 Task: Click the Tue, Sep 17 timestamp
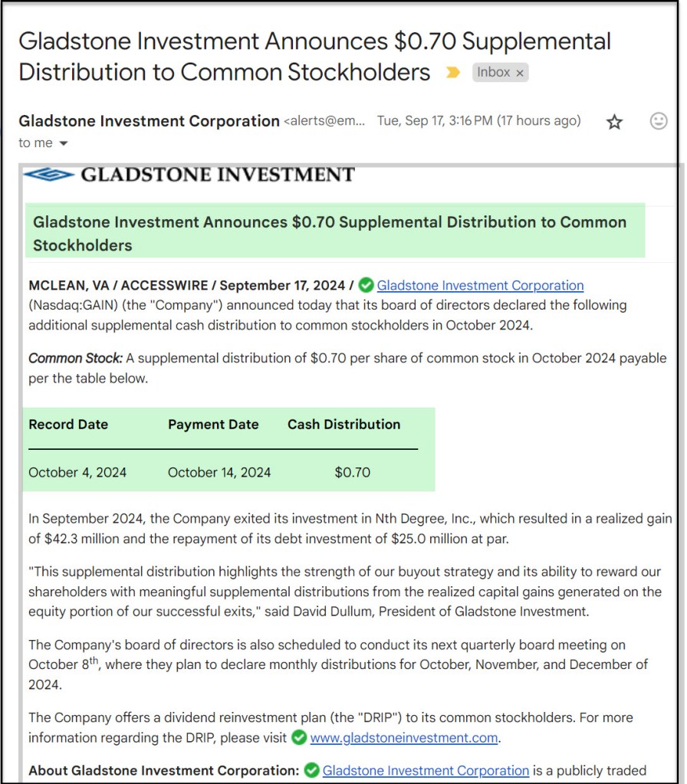pos(478,121)
